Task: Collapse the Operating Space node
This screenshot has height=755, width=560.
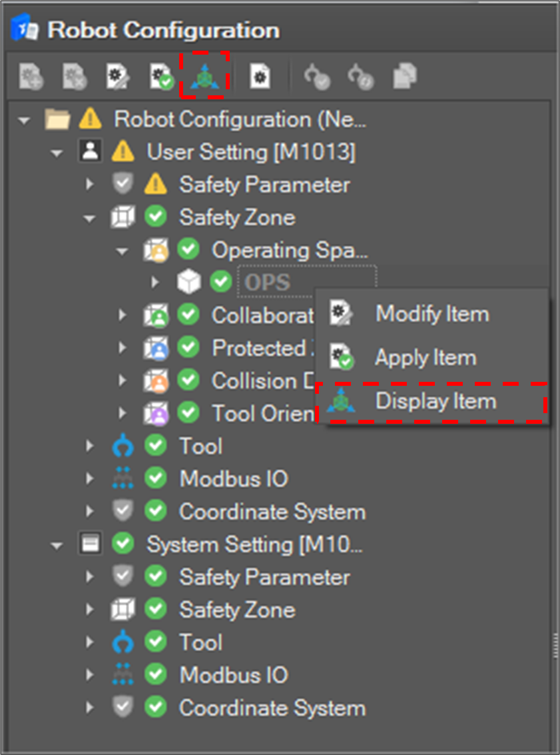Action: [x=122, y=251]
